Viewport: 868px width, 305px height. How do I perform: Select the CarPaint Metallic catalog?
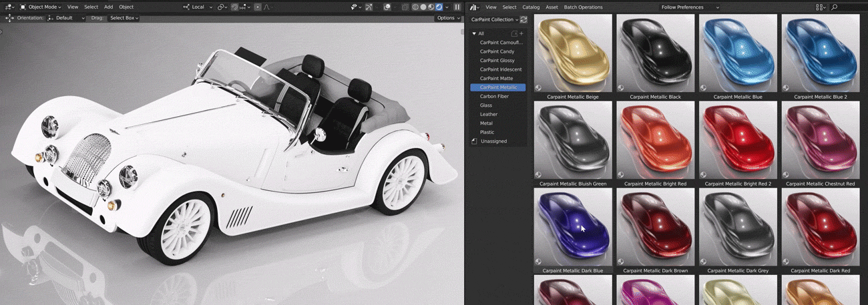[497, 87]
